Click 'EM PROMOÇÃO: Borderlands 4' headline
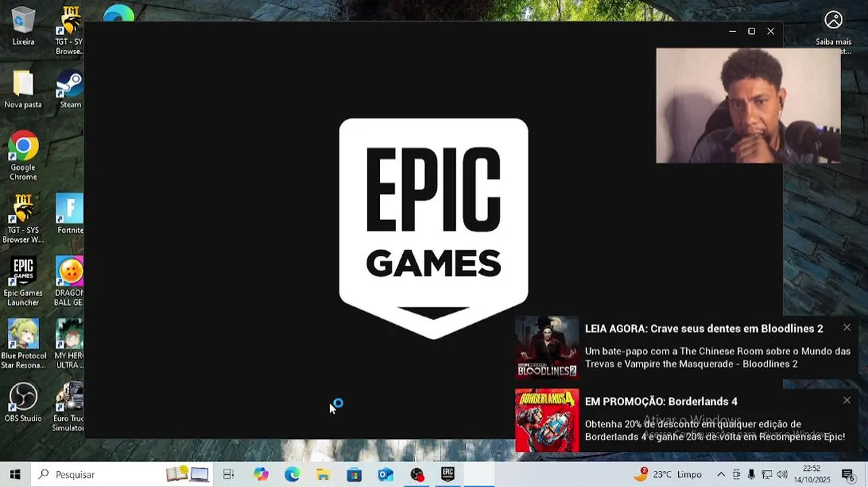Viewport: 868px width, 487px height. [x=661, y=402]
